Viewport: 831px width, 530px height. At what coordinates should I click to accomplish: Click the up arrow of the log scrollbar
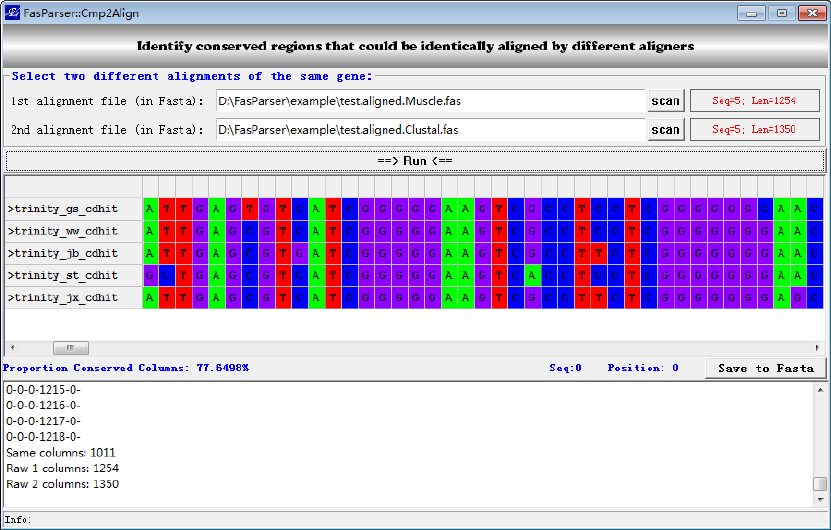(820, 390)
